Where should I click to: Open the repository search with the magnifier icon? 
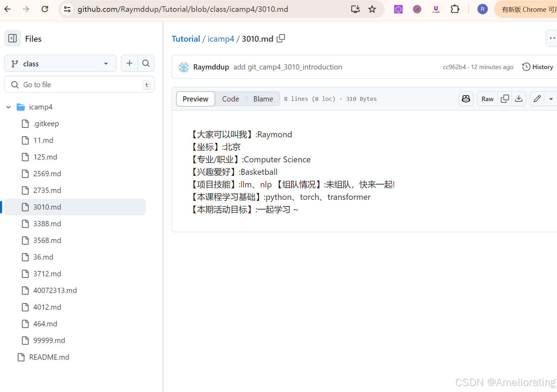(x=146, y=63)
